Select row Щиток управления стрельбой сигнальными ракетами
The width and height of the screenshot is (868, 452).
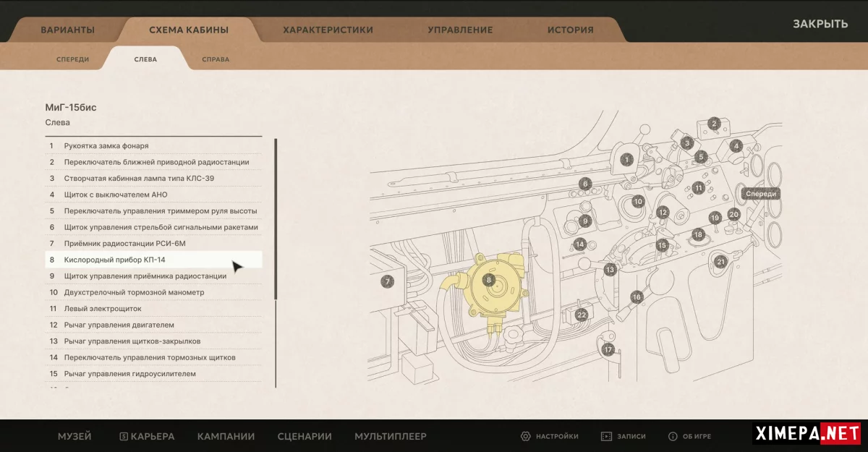tap(153, 227)
